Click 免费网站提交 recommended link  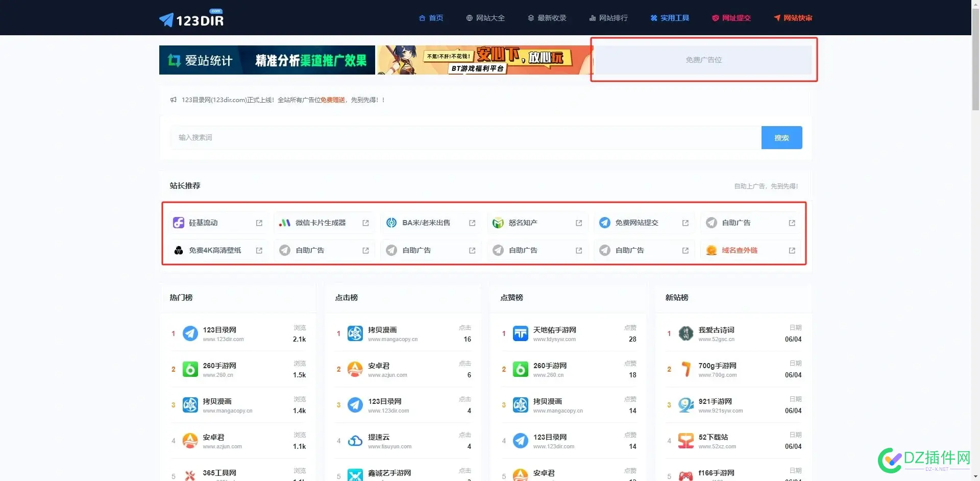pyautogui.click(x=636, y=223)
